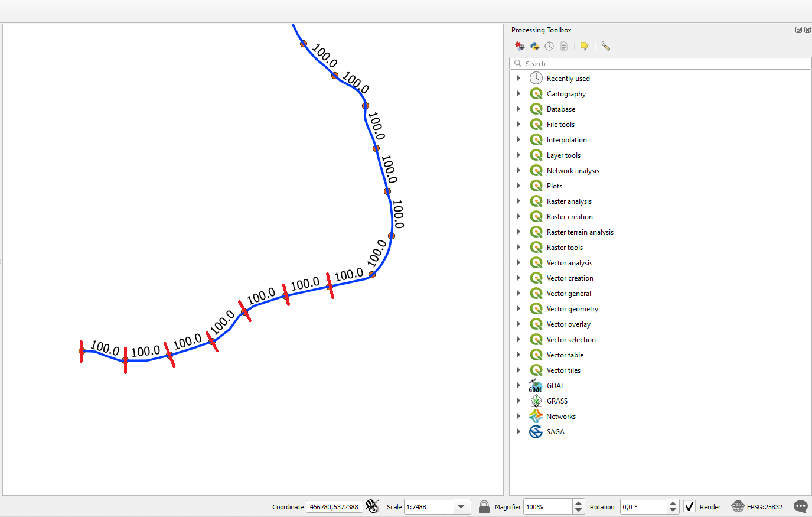This screenshot has height=517, width=812.
Task: Expand the SAGA group
Action: pyautogui.click(x=518, y=431)
